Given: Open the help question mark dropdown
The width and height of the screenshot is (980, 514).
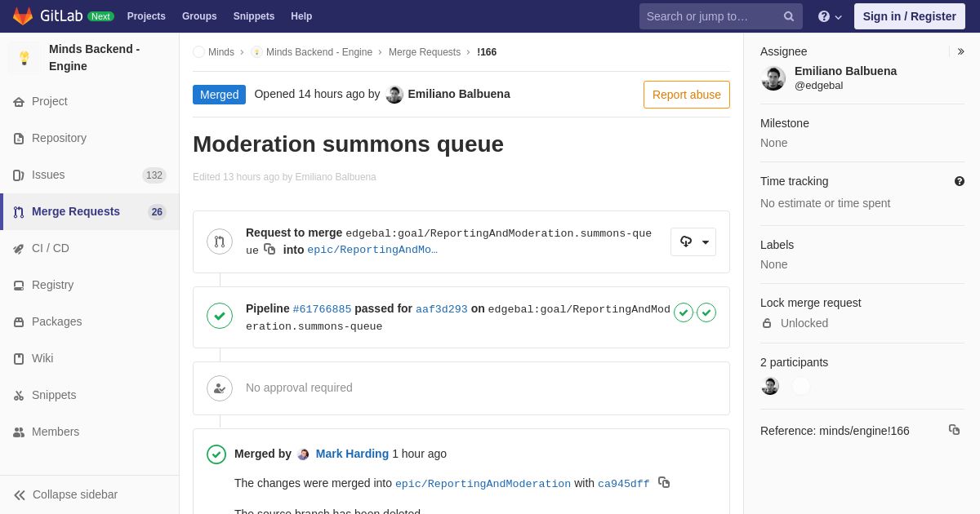Looking at the screenshot, I should point(830,16).
